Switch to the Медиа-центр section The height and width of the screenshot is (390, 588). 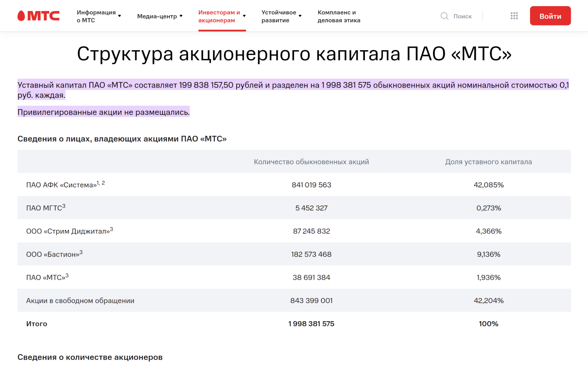point(157,16)
